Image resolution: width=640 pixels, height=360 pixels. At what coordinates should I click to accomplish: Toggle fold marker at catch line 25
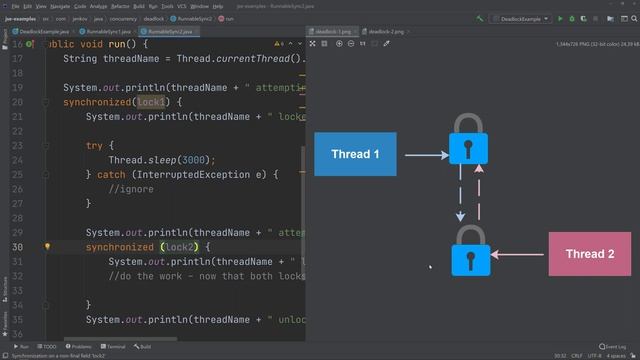click(x=46, y=175)
